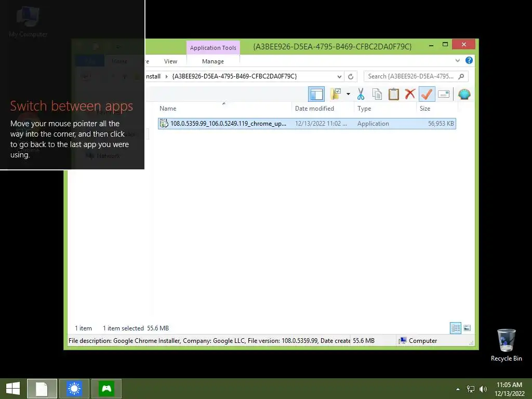Open the File Explorer taskbar button
This screenshot has height=399, width=532.
(x=42, y=389)
